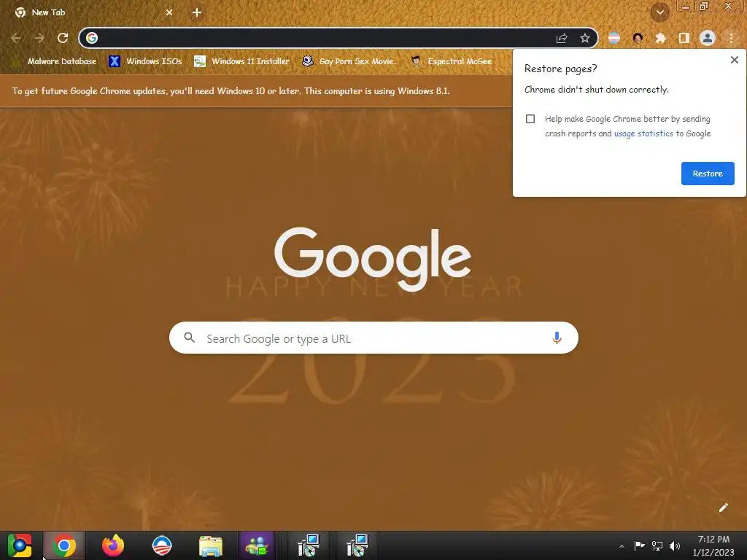747x560 pixels.
Task: Click the browser back arrow
Action: coord(16,38)
